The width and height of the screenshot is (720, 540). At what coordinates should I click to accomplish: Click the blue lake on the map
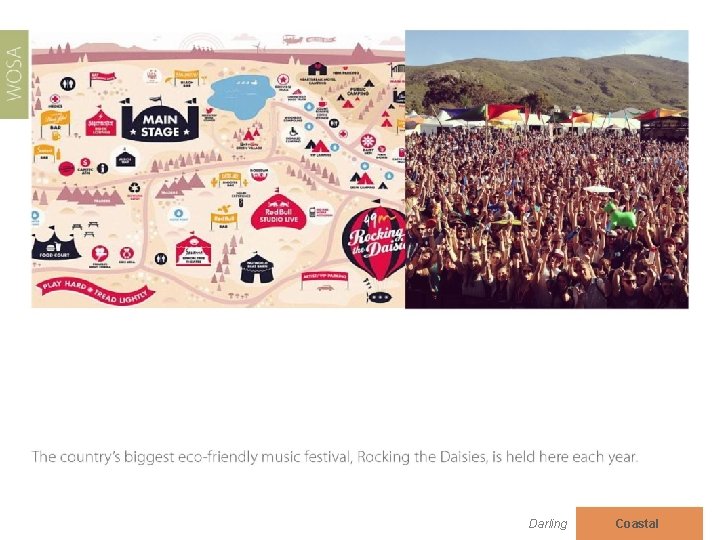[241, 97]
